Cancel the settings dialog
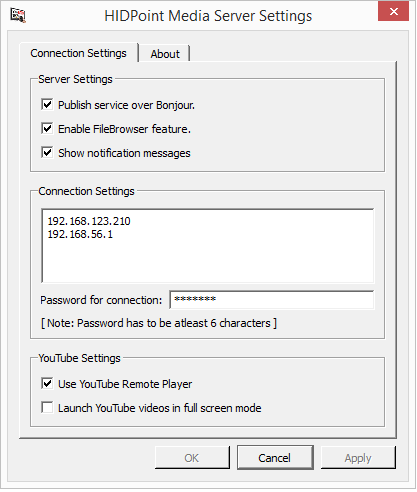The width and height of the screenshot is (417, 492). tap(275, 458)
